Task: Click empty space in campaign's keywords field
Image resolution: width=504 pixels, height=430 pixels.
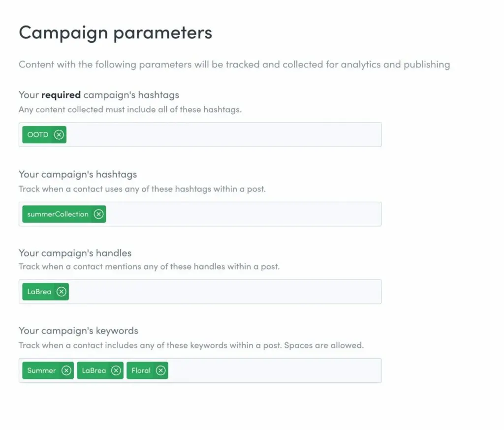Action: [271, 370]
